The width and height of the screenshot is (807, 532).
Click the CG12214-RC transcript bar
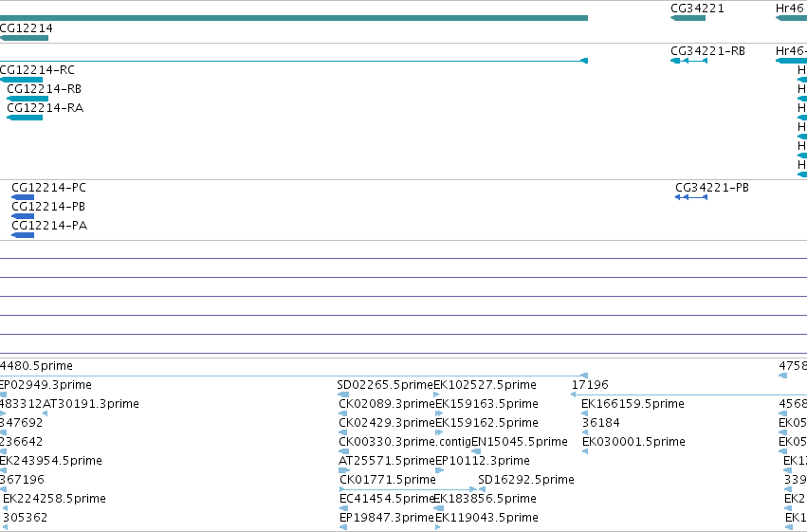pyautogui.click(x=21, y=80)
